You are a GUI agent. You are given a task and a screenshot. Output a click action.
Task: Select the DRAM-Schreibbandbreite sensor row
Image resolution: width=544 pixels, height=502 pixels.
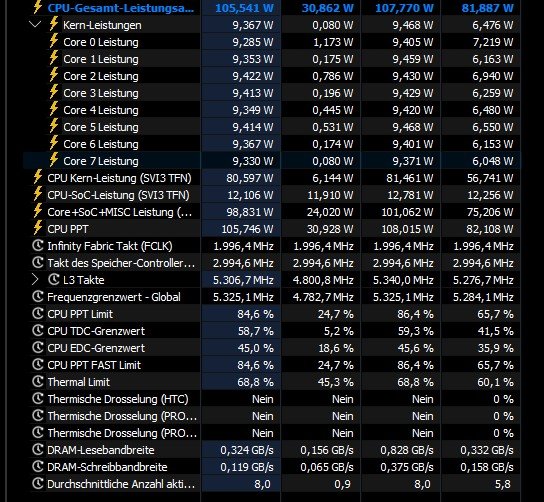coord(272,467)
